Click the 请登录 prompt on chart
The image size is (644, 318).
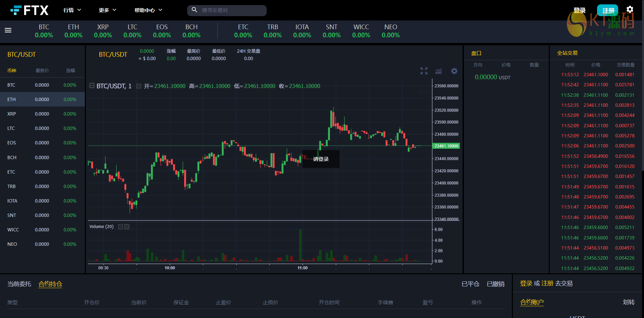pos(321,159)
